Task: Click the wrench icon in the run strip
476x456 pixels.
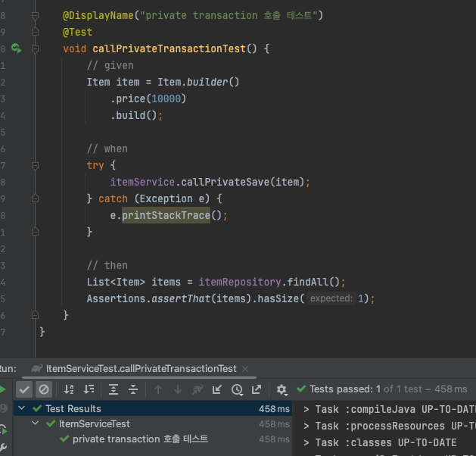Action: pos(3,447)
